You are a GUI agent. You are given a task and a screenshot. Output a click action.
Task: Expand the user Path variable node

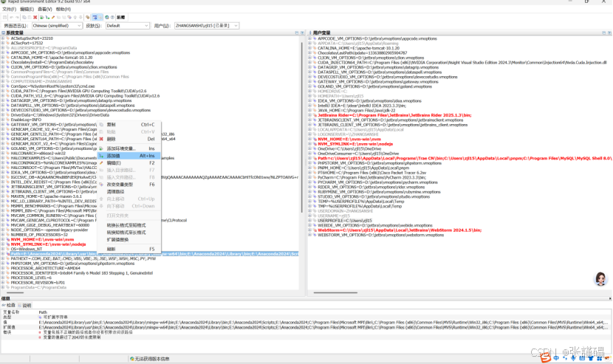309,158
